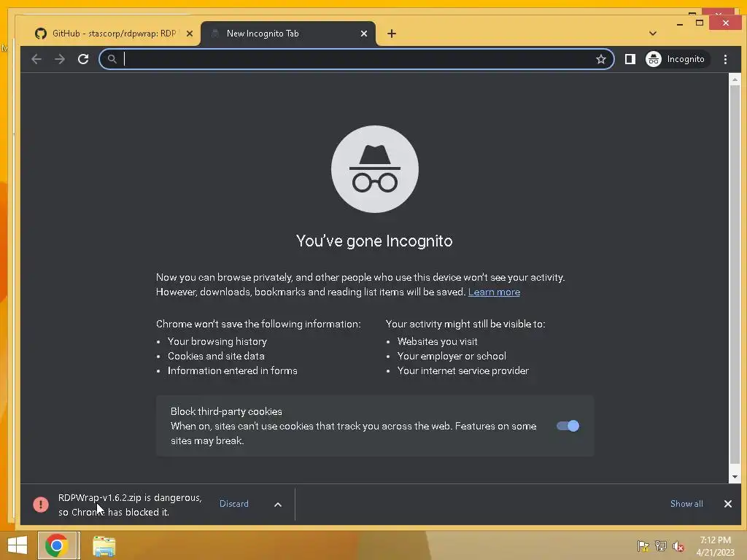Expand the download options chevron

click(x=278, y=505)
